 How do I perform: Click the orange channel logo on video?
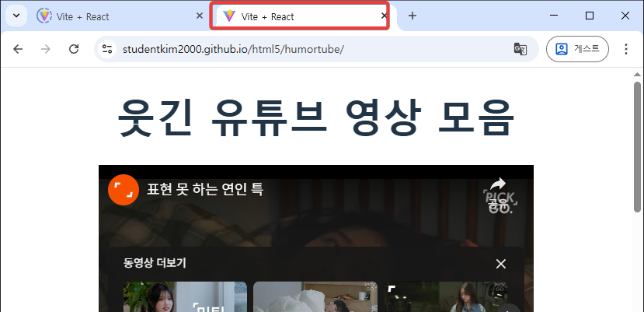(x=124, y=189)
